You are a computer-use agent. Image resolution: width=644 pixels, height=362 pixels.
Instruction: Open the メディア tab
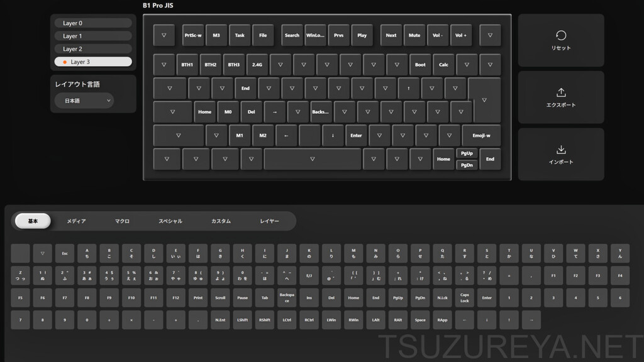click(x=76, y=221)
